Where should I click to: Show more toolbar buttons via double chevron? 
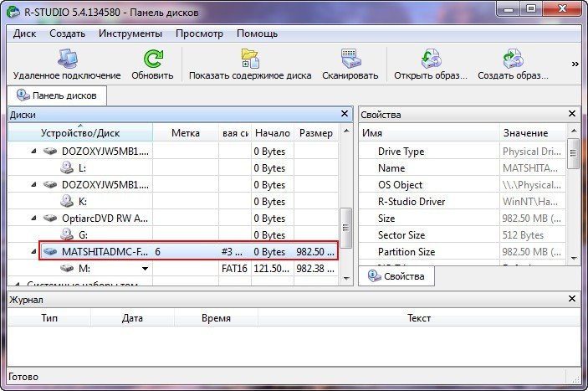(x=575, y=64)
